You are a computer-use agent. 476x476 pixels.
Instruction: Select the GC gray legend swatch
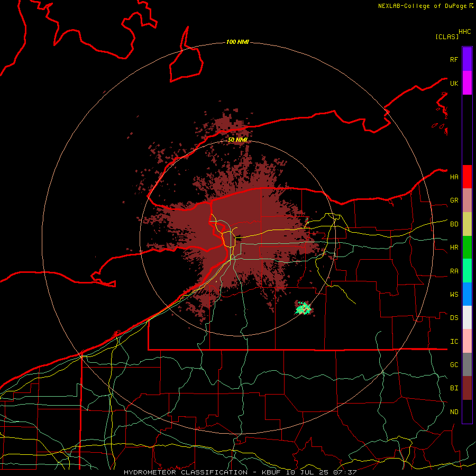467,364
